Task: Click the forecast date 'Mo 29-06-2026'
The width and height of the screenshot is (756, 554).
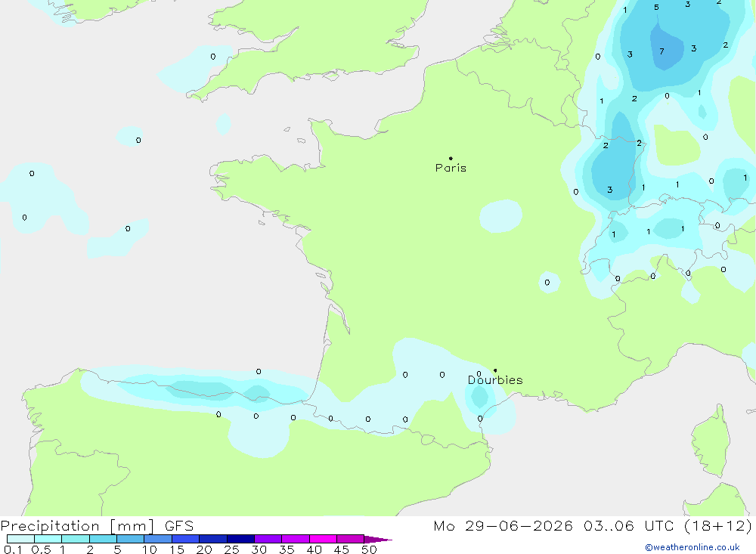Action: click(503, 525)
